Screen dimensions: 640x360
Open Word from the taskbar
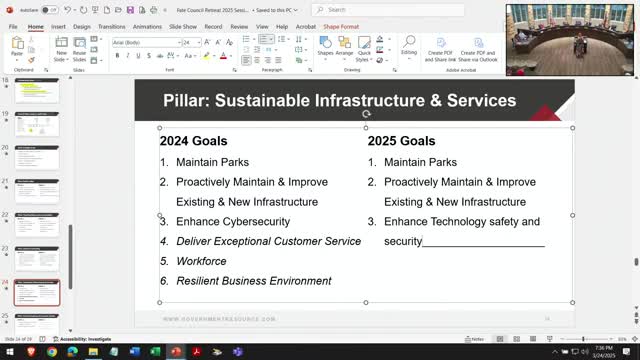click(x=135, y=351)
